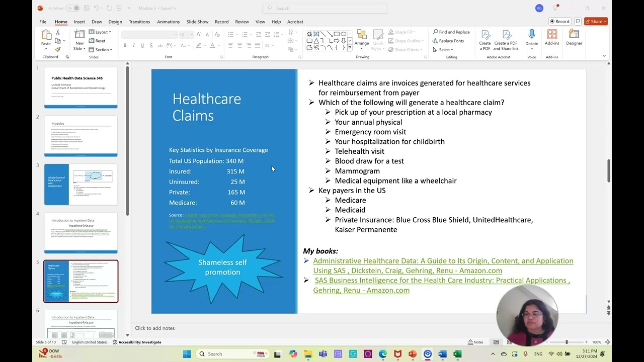Click the Record button at top right
The image size is (644, 362).
pos(559,22)
